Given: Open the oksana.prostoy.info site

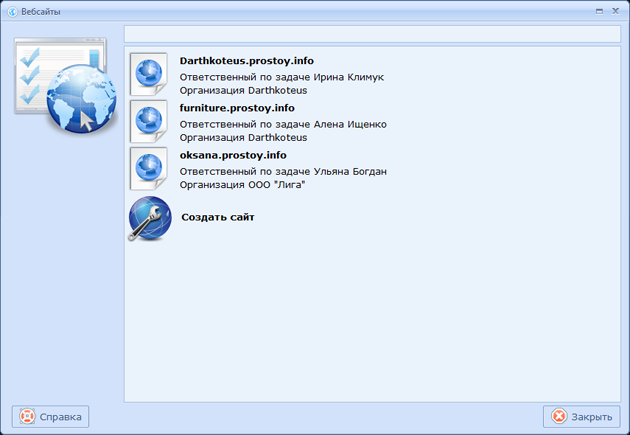Looking at the screenshot, I should [x=233, y=155].
